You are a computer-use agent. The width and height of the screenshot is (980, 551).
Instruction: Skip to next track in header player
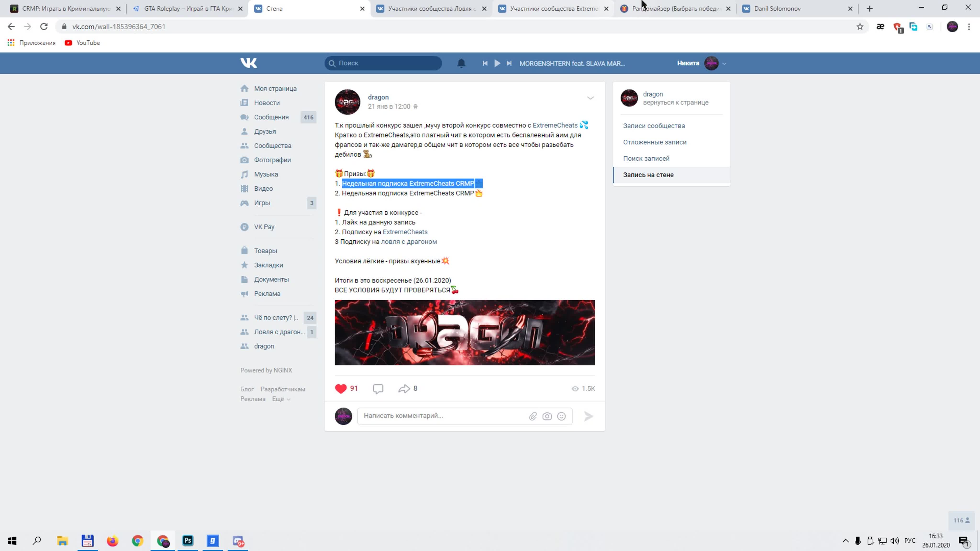[509, 64]
